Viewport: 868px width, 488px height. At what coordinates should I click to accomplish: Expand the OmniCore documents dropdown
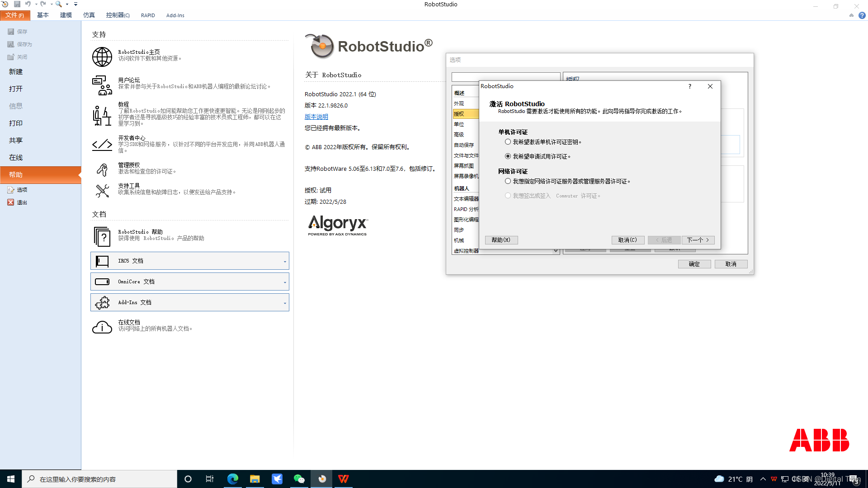[x=285, y=282]
